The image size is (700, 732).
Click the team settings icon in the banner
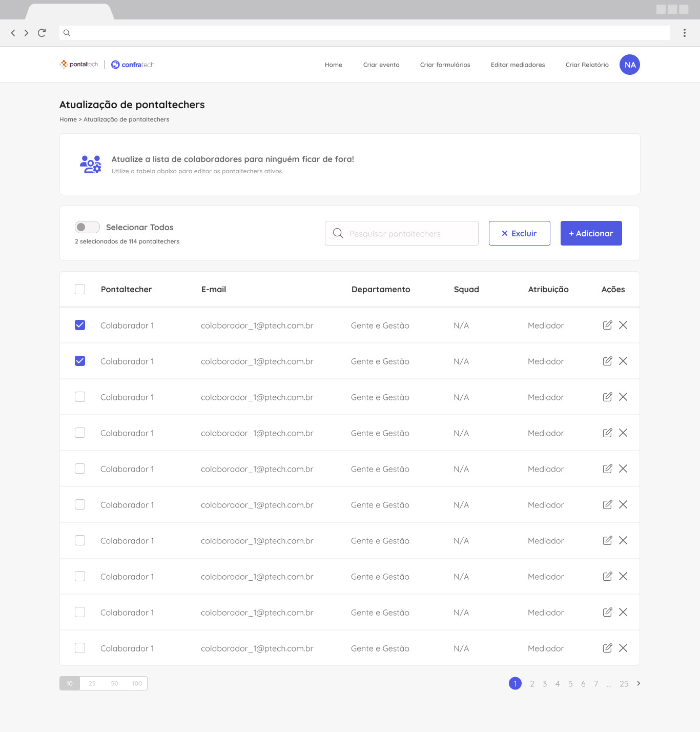pos(91,164)
